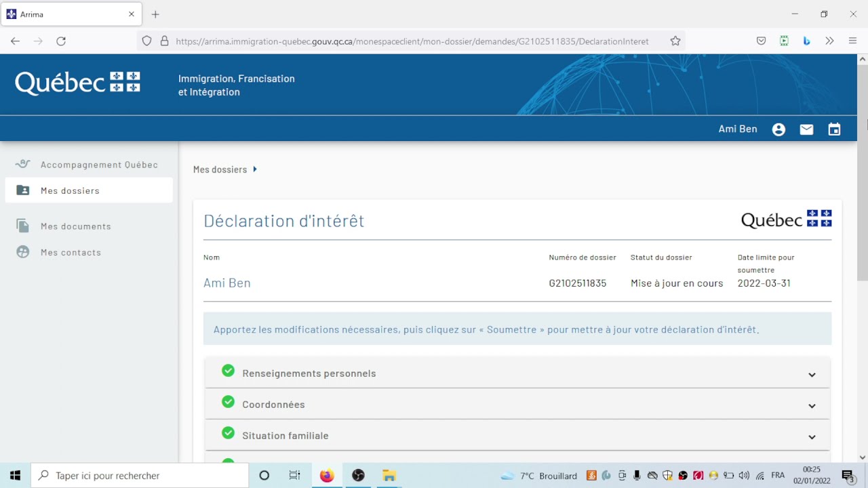
Task: Click the URL address bar
Action: click(x=412, y=41)
